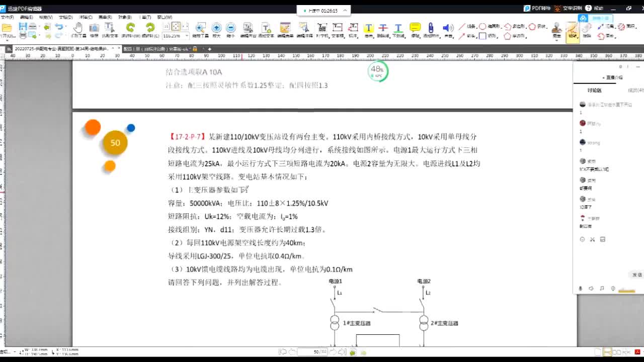This screenshot has height=362, width=644.
Task: Click the zoom in plus icon
Action: (216, 28)
